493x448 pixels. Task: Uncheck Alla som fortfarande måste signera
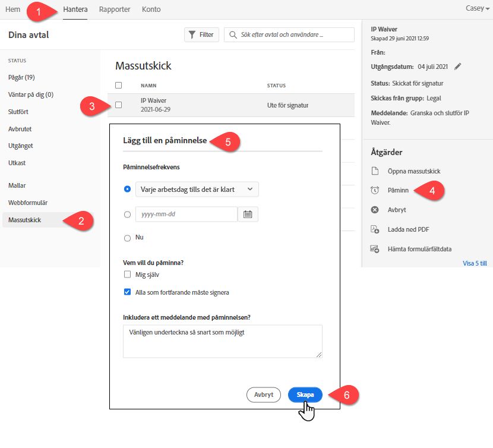coord(127,292)
